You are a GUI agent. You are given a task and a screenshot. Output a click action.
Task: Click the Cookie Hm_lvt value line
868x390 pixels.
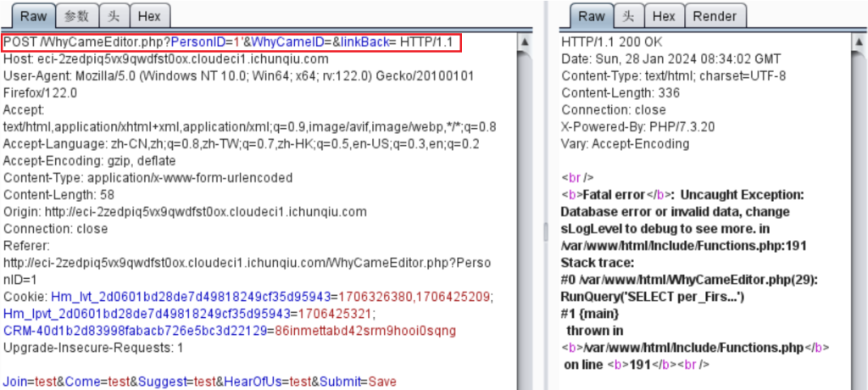[x=247, y=297]
